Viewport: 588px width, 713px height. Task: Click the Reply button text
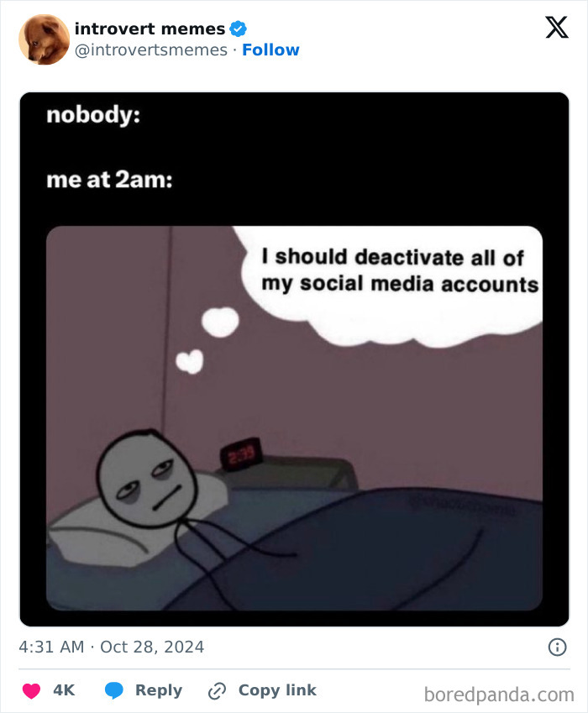click(x=159, y=690)
